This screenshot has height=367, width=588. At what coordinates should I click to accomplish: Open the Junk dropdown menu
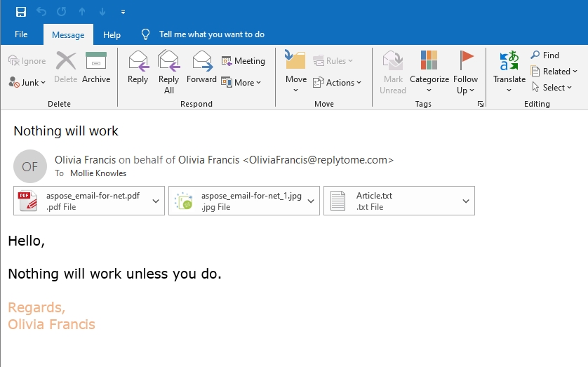[x=28, y=82]
